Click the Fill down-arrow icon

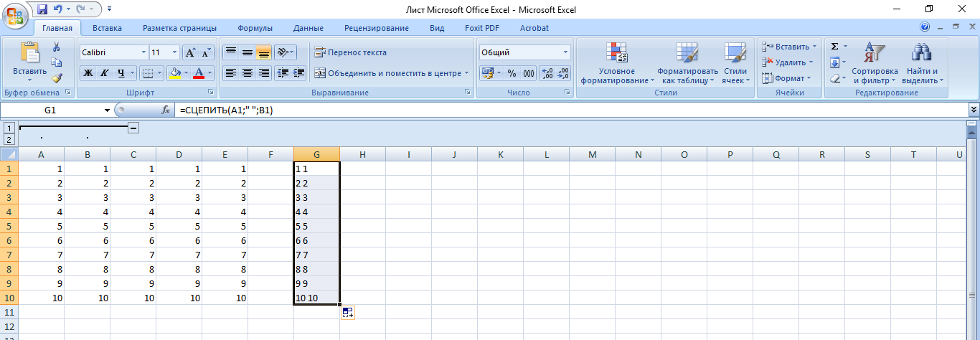point(834,62)
